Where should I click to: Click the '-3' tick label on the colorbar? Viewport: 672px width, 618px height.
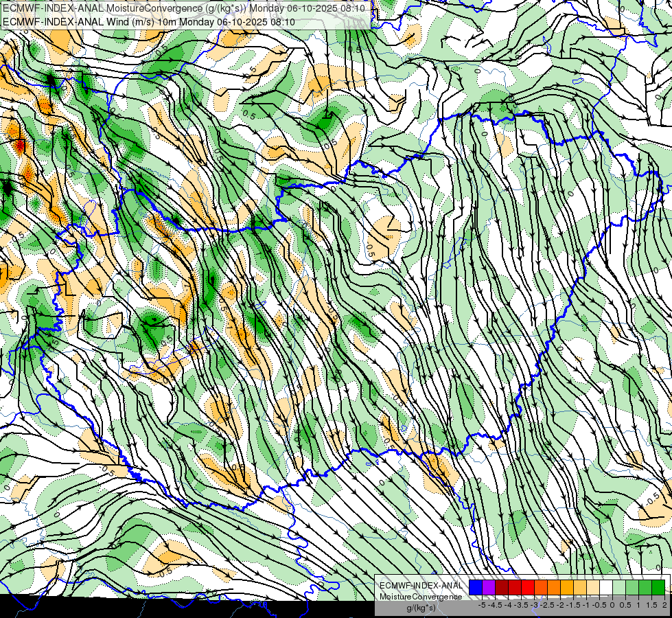[x=535, y=605]
